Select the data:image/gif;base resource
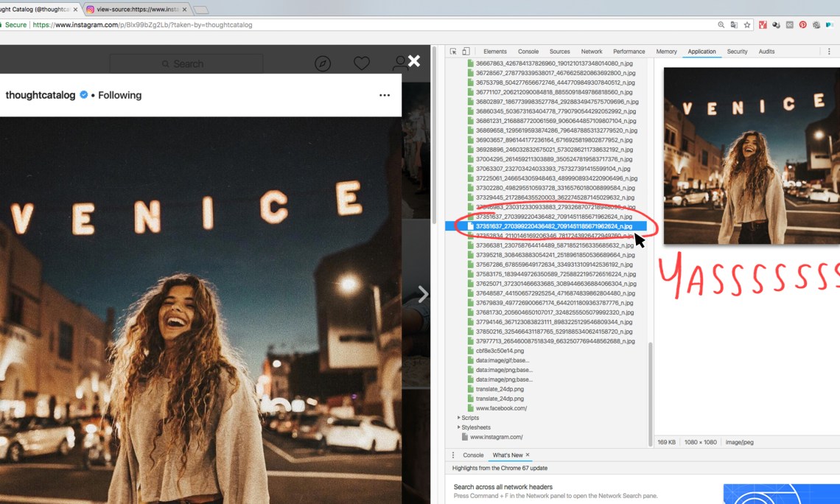840x504 pixels. tap(502, 360)
